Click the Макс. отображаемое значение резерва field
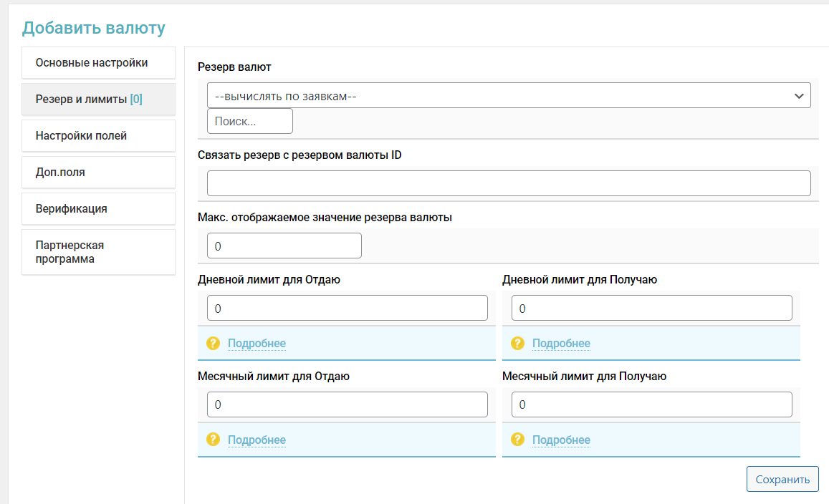 point(284,246)
